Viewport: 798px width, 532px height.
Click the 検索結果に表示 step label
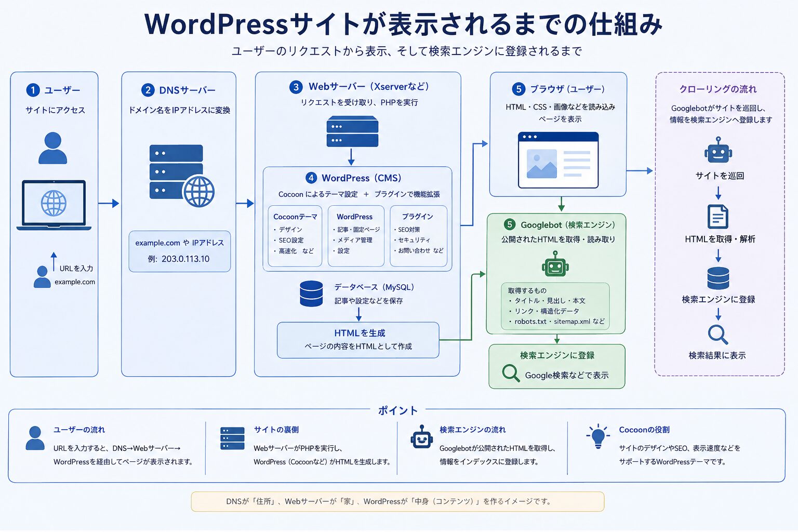point(717,356)
